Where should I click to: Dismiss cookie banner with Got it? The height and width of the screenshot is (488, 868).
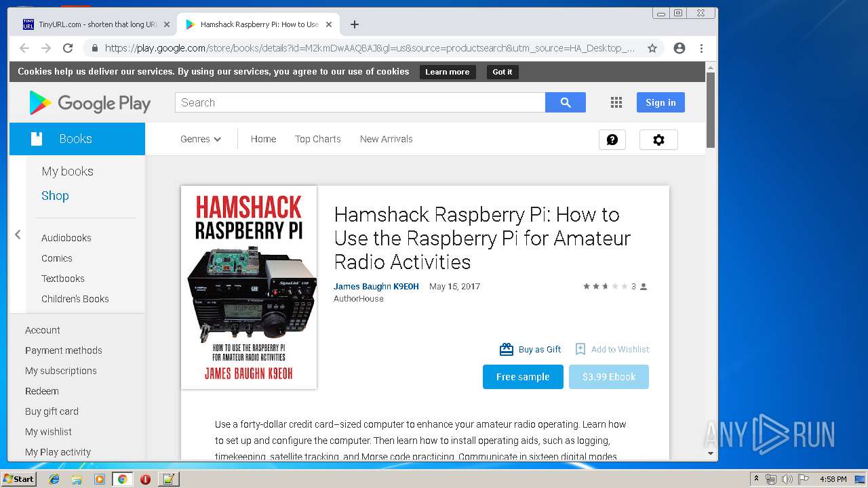pyautogui.click(x=502, y=72)
